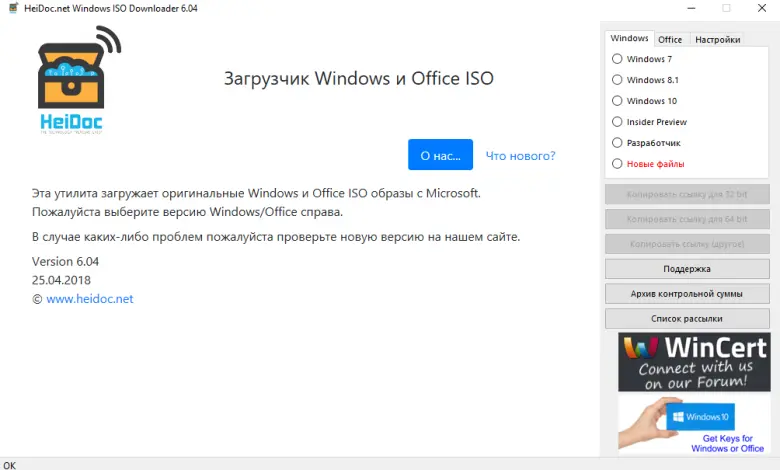This screenshot has width=780, height=470.
Task: Choose the Разработчик radio option
Action: pos(617,143)
